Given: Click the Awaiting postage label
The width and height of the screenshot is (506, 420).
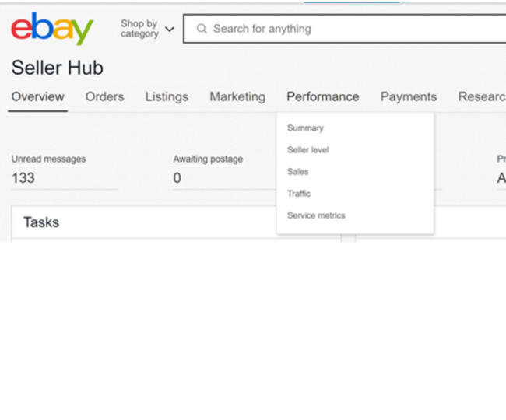Looking at the screenshot, I should (208, 159).
